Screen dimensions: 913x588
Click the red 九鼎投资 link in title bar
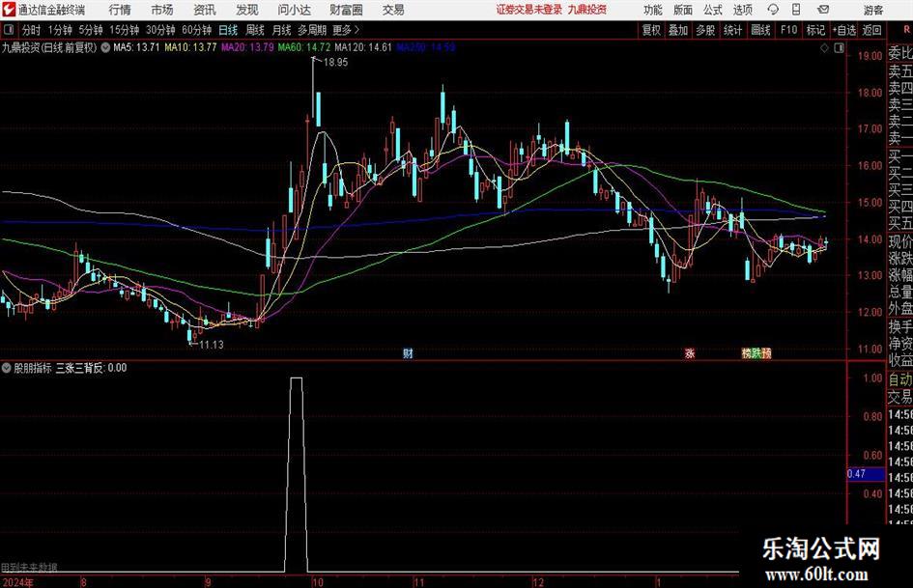point(587,10)
